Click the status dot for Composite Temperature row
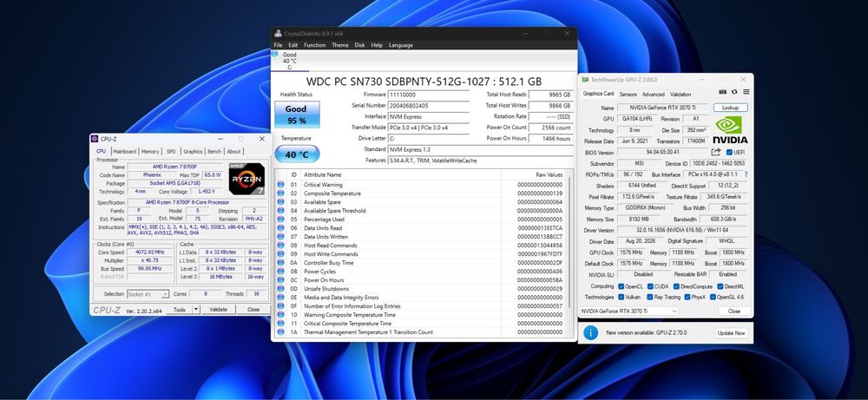The width and height of the screenshot is (868, 400). click(280, 193)
